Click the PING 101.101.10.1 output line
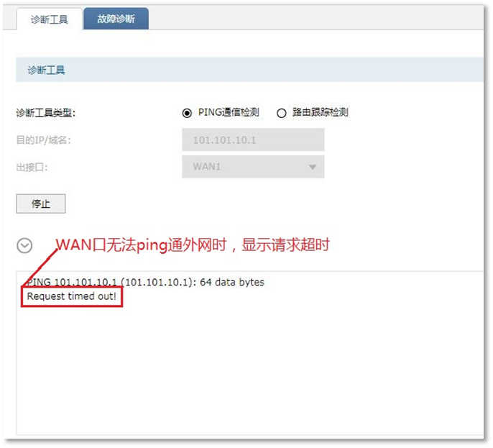 click(146, 282)
